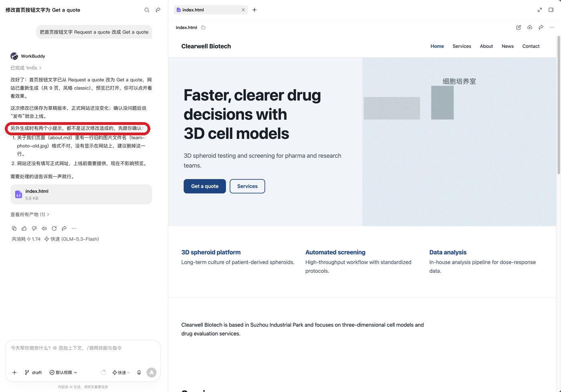Open the preview toolbar's more options menu
This screenshot has height=392, width=561.
pos(552,27)
